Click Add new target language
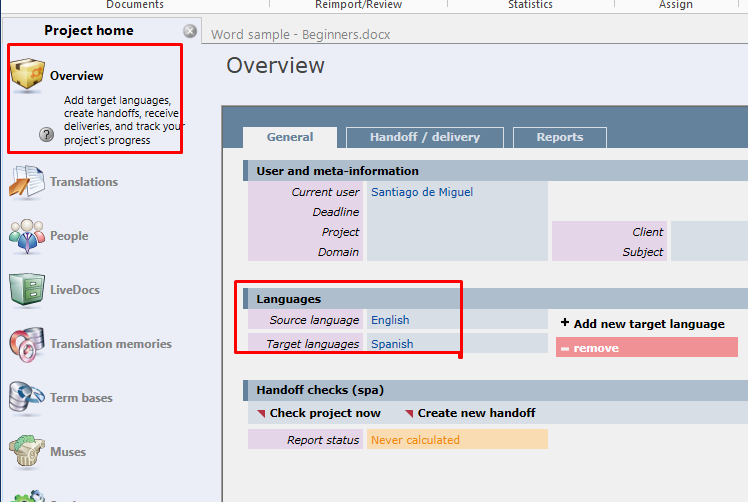 click(x=648, y=323)
